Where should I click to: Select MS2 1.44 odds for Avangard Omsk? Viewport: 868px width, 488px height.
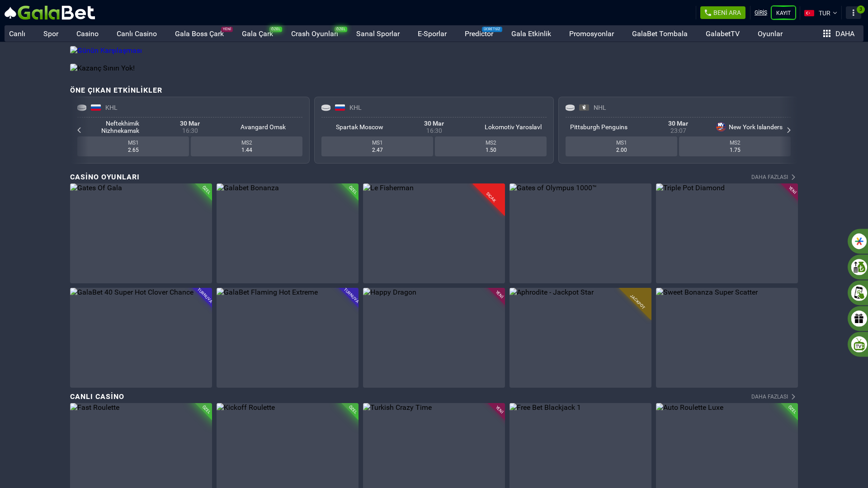[x=246, y=146]
